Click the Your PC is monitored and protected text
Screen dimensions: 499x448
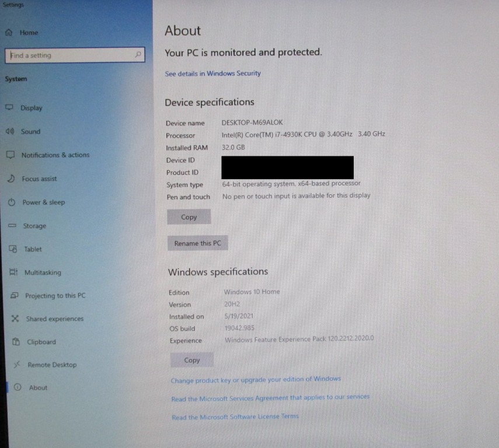tap(243, 52)
